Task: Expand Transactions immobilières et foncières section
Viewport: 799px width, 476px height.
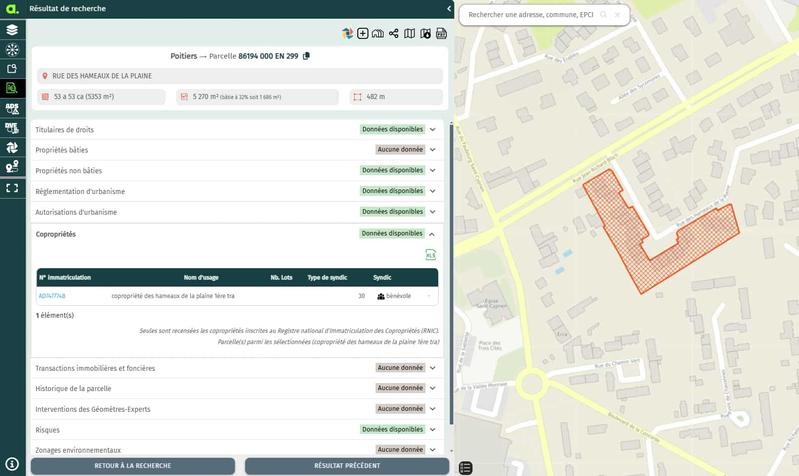Action: [x=433, y=367]
